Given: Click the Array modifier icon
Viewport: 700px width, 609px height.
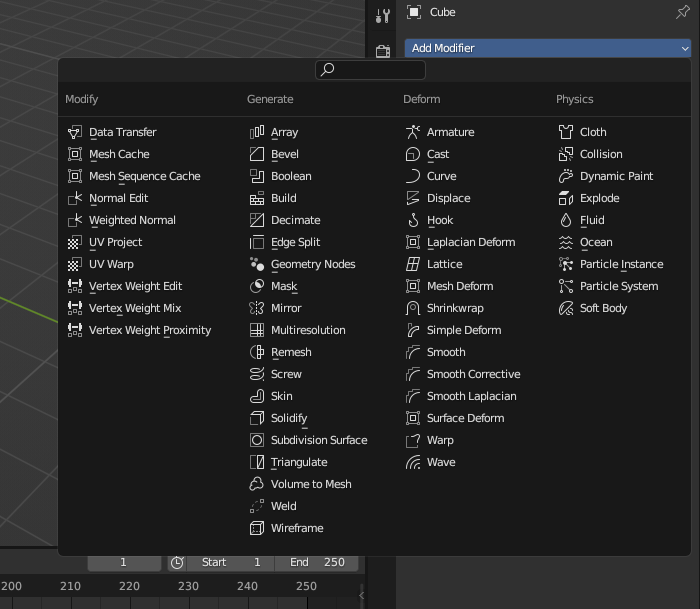Looking at the screenshot, I should [x=257, y=132].
